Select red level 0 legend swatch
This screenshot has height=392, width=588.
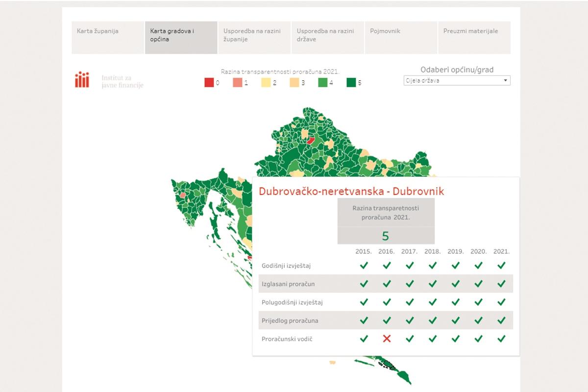click(209, 83)
